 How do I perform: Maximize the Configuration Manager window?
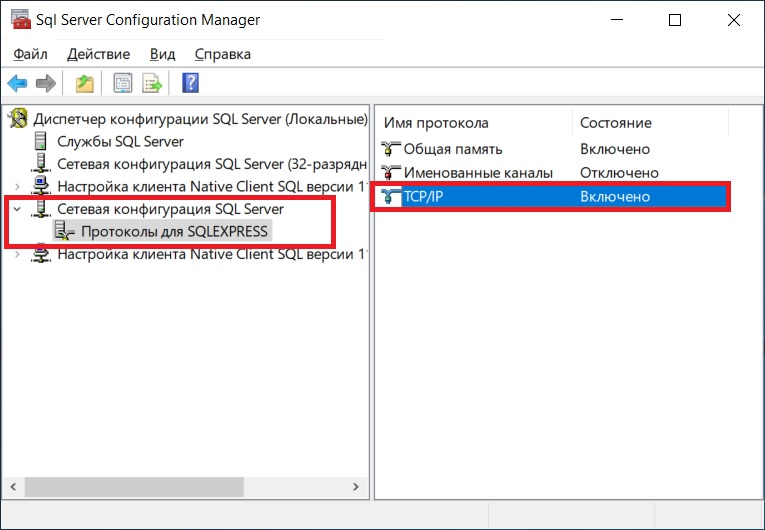675,20
